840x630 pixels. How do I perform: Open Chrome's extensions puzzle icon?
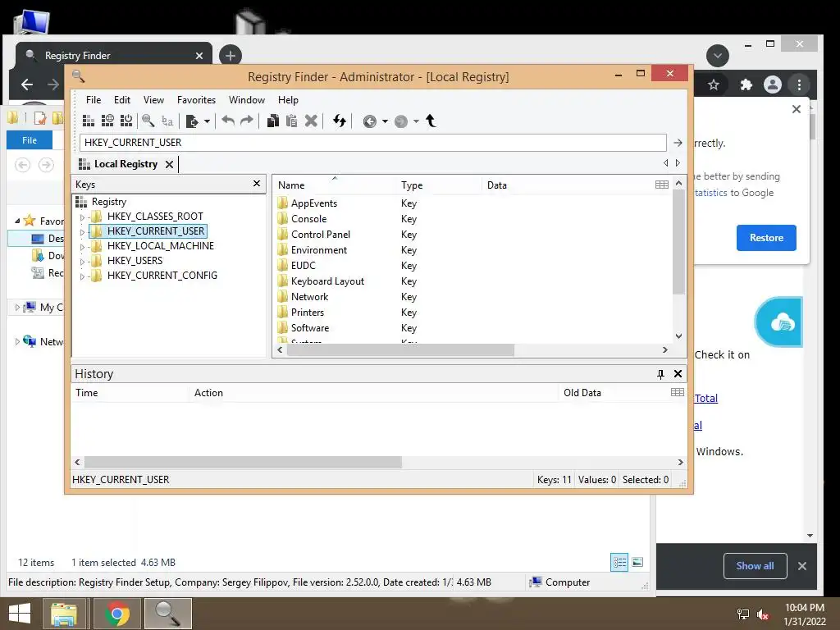point(746,84)
